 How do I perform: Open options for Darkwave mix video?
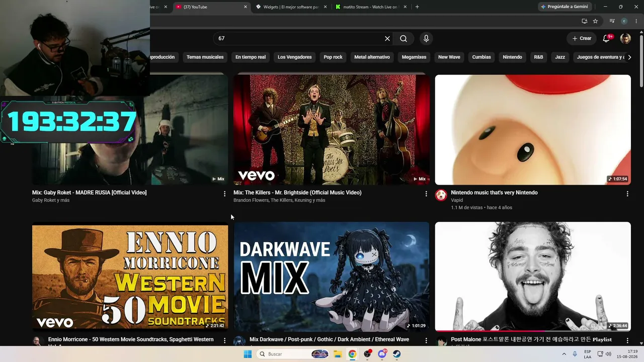tap(426, 340)
